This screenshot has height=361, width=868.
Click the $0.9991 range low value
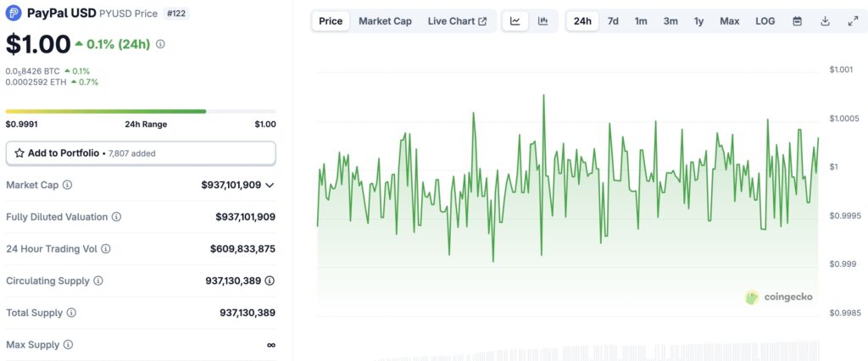tap(21, 124)
